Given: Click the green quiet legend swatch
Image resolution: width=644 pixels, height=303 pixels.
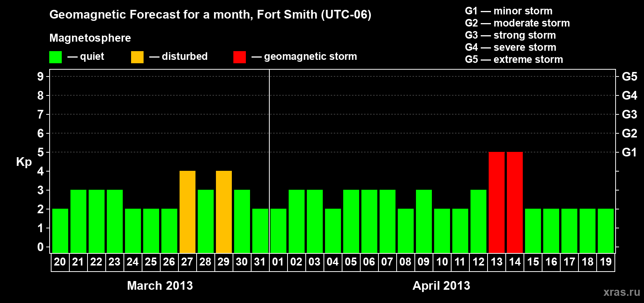Looking at the screenshot, I should point(55,57).
